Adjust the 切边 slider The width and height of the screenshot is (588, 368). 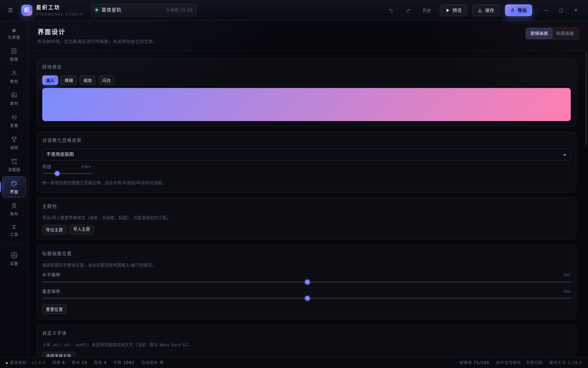coord(67,173)
